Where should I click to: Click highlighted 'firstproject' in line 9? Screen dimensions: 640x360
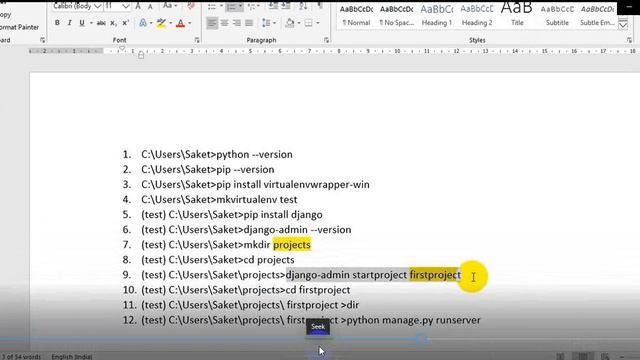pos(435,275)
